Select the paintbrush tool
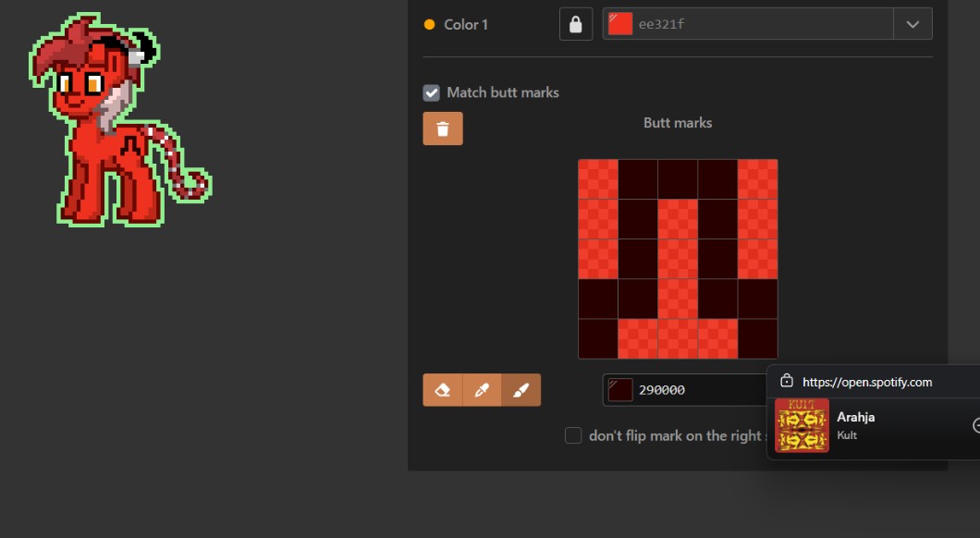This screenshot has width=980, height=538. [x=521, y=390]
